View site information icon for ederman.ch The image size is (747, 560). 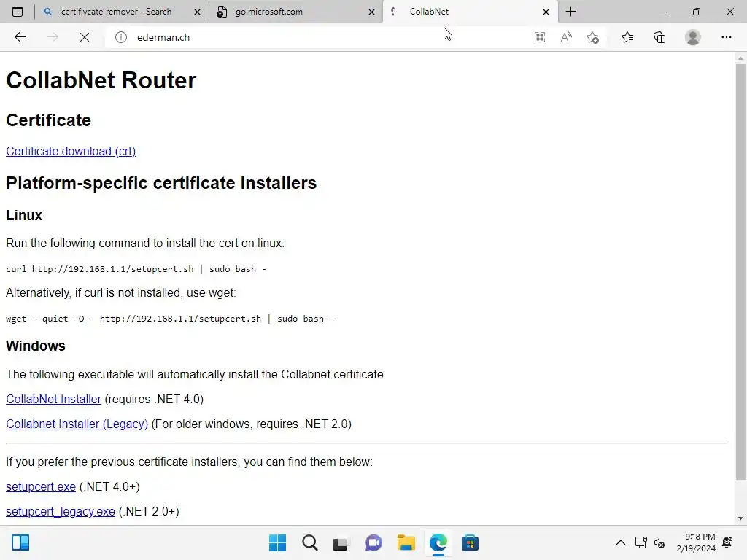pos(121,37)
